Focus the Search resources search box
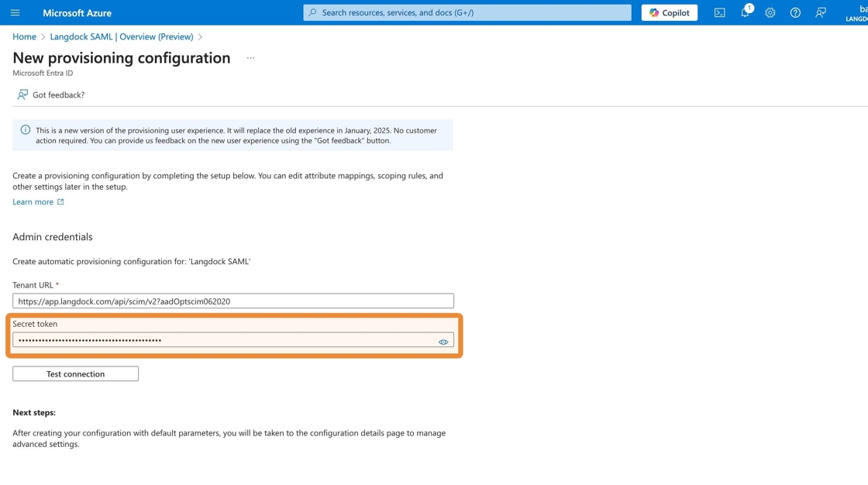 [467, 12]
